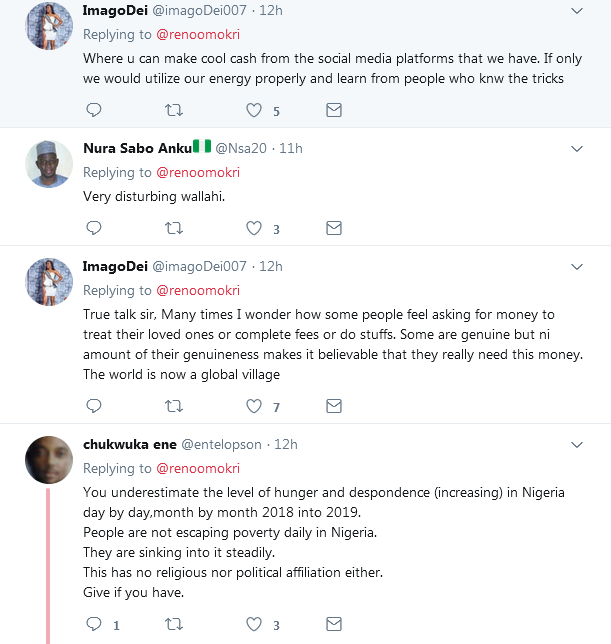611x644 pixels.
Task: Retweet Nura Sabo Anku's tweet
Action: (x=174, y=228)
